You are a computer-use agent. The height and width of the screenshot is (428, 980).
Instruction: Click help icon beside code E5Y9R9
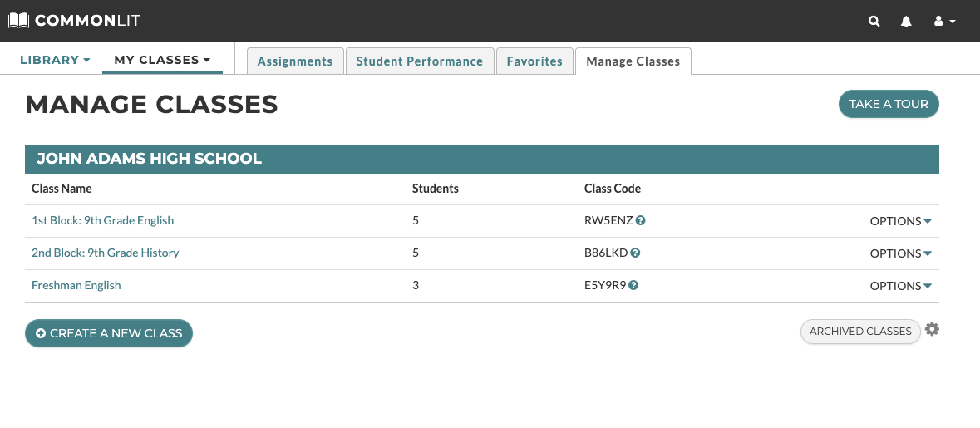[633, 286]
